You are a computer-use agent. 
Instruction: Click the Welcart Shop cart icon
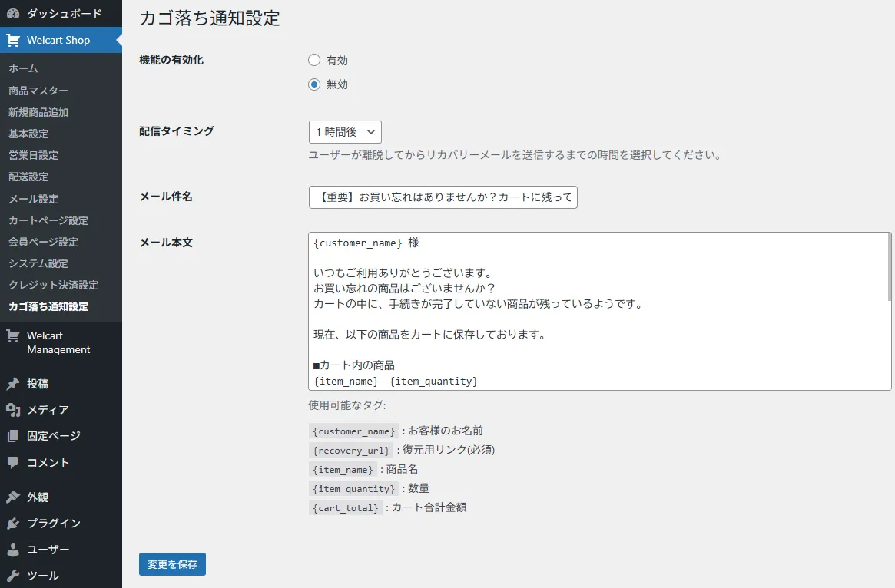point(13,40)
